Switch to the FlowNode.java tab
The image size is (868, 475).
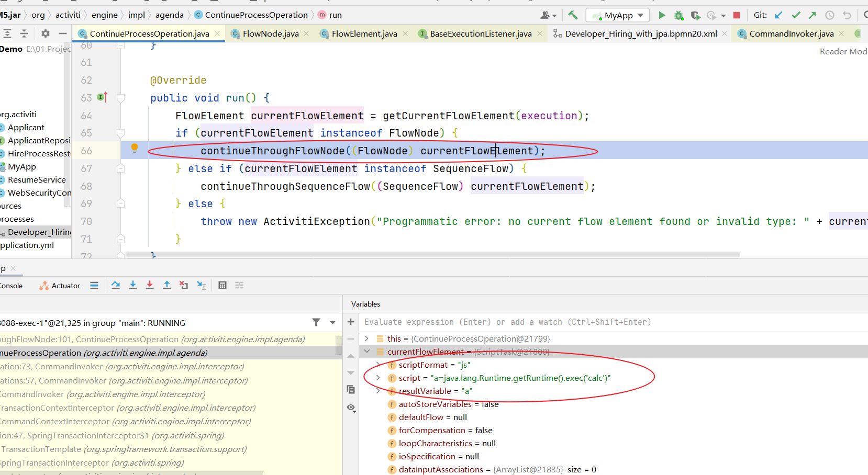(x=271, y=33)
